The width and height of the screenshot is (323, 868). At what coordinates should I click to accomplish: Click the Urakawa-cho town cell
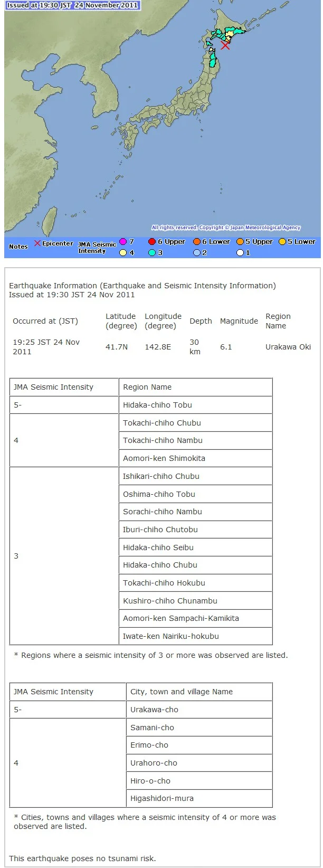click(x=199, y=710)
